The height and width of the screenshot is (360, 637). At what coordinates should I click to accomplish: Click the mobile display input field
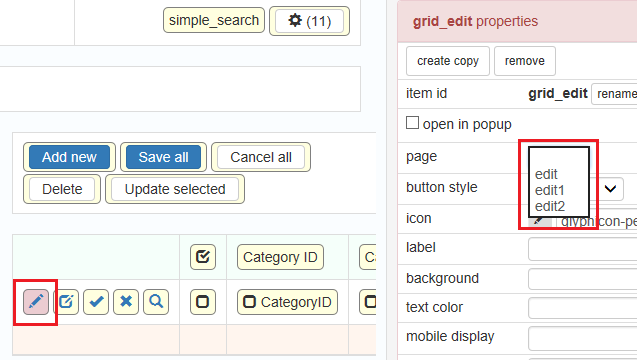click(x=583, y=338)
